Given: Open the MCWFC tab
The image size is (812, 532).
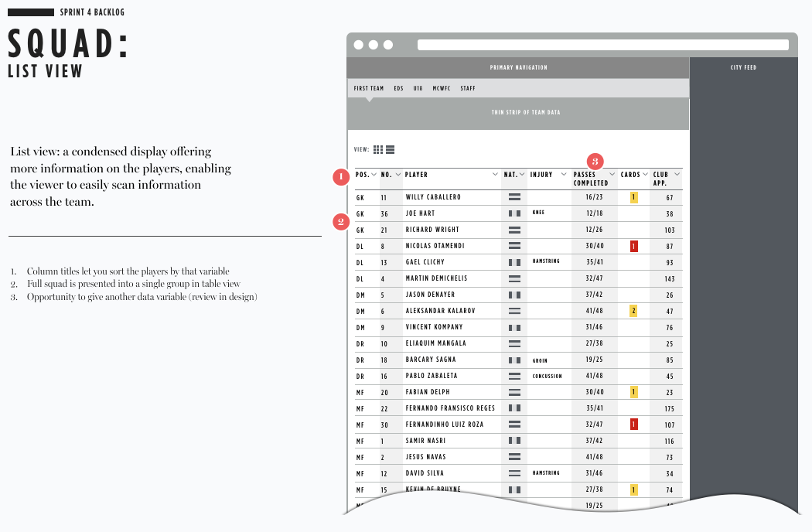Looking at the screenshot, I should click(x=442, y=89).
